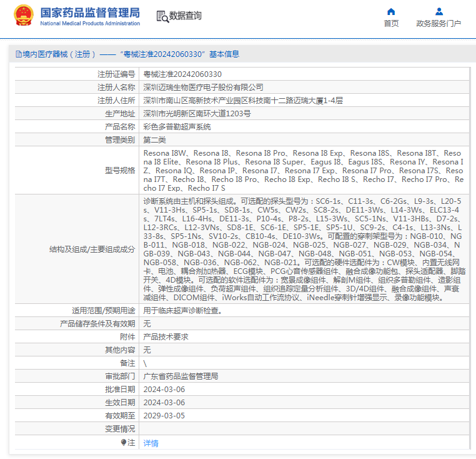Open the 数据查询 text link
476x459 pixels.
pos(186,16)
